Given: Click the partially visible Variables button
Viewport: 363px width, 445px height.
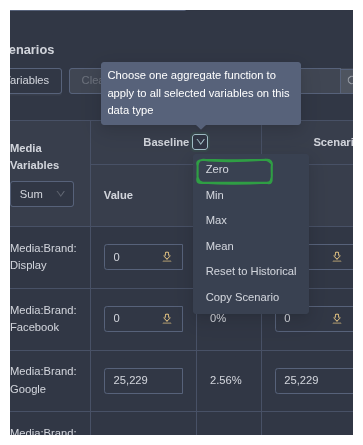Looking at the screenshot, I should point(36,81).
